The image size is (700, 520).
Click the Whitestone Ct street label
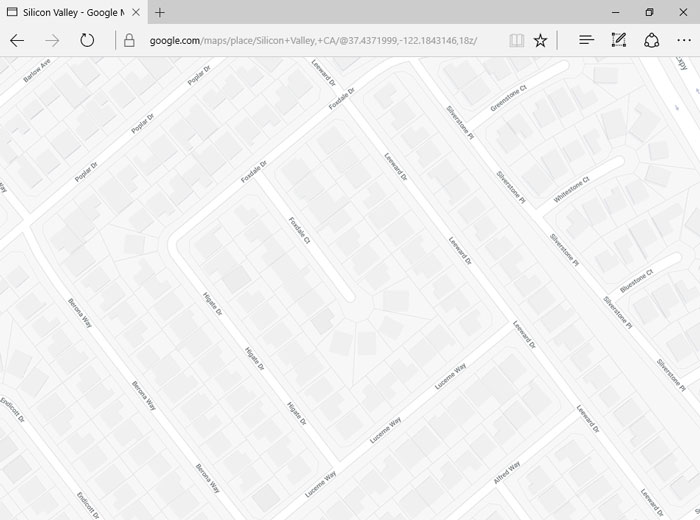point(572,190)
